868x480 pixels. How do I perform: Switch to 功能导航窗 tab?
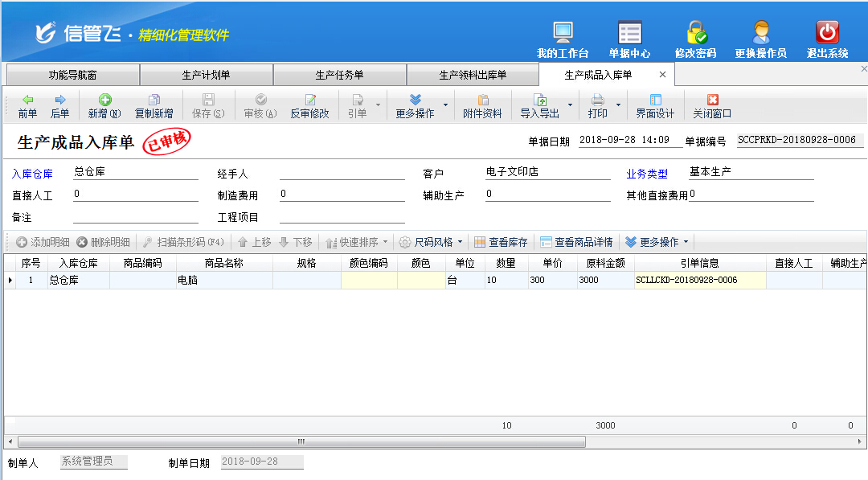point(72,76)
